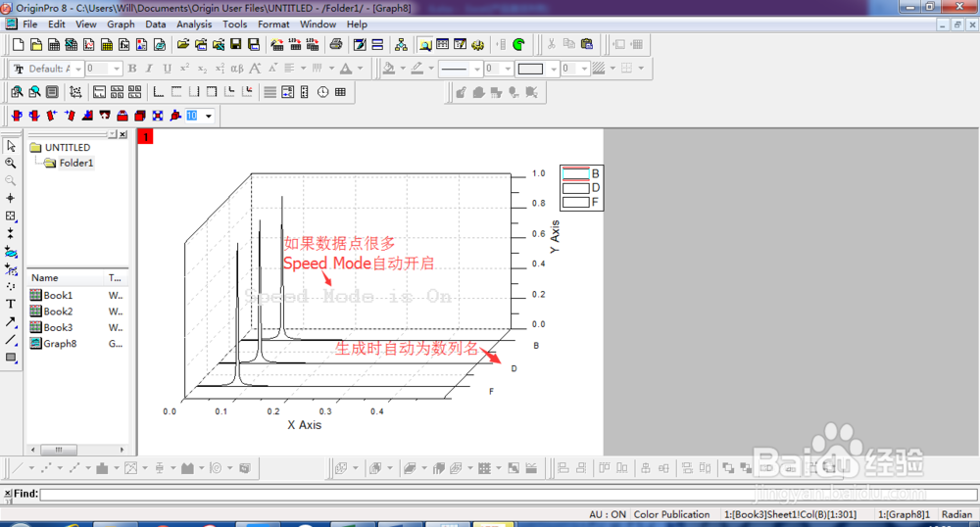Open the Tools menu
This screenshot has width=980, height=527.
[x=234, y=24]
